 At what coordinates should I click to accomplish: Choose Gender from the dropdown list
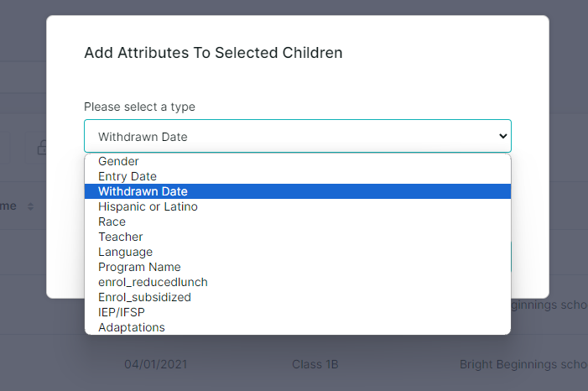(118, 161)
